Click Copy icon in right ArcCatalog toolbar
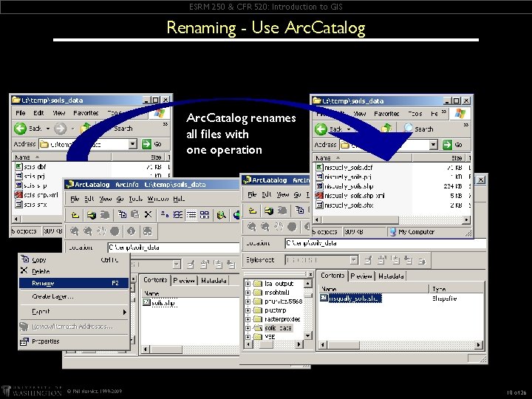The height and width of the screenshot is (399, 532). click(x=299, y=211)
